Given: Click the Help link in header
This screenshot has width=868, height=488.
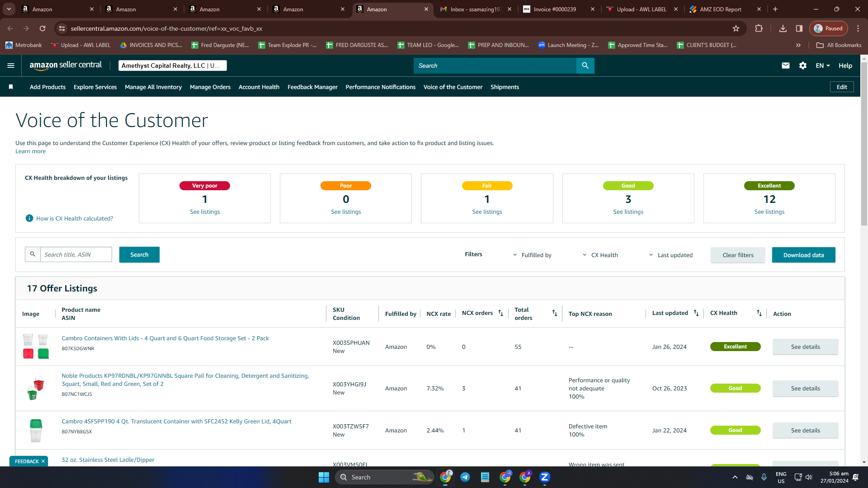Looking at the screenshot, I should pyautogui.click(x=845, y=66).
